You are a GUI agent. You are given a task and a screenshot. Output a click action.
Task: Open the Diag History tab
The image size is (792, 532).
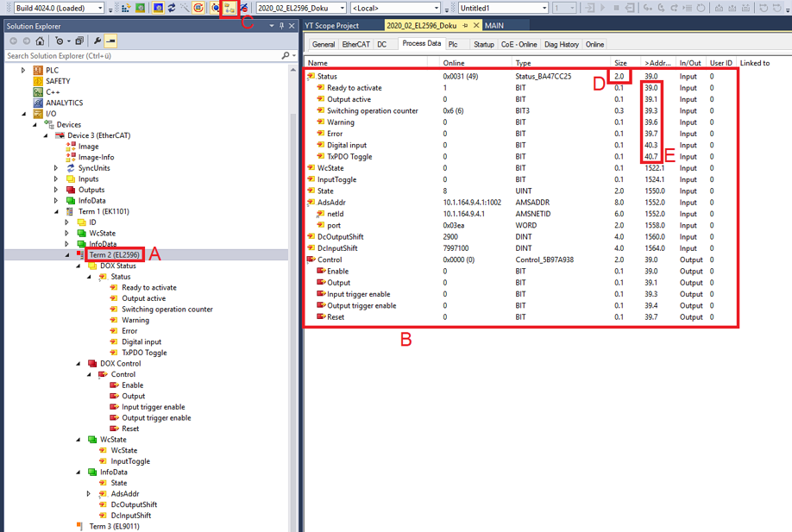coord(561,45)
